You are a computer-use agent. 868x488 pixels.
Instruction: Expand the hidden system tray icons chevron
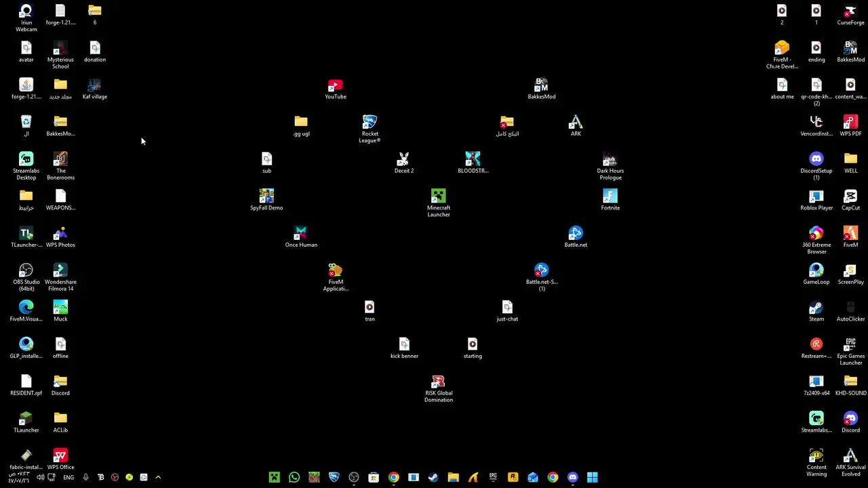coord(158,477)
